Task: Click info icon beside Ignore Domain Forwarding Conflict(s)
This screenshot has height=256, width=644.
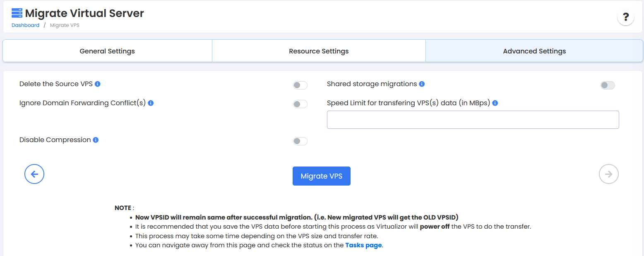Action: (151, 103)
